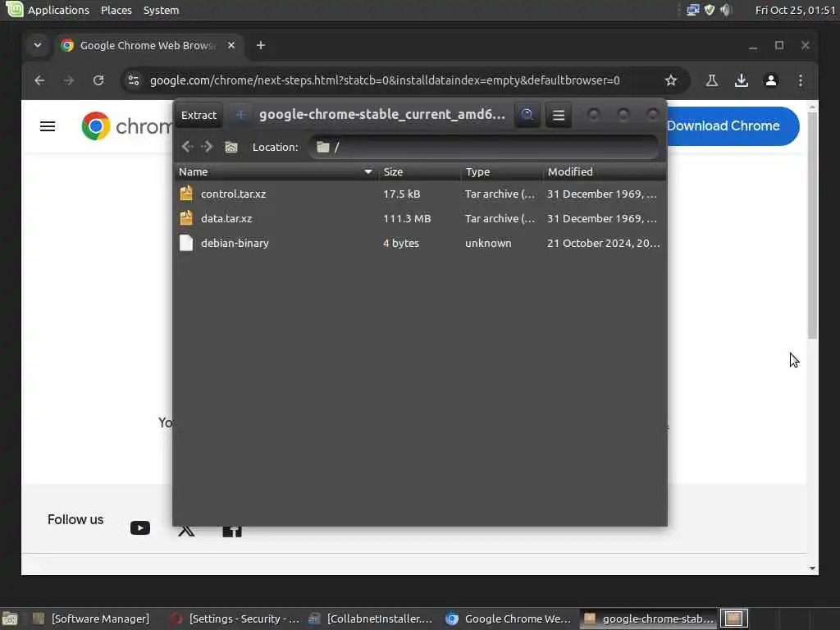Click the debian-binary file icon
This screenshot has height=630, width=840.
(x=186, y=243)
